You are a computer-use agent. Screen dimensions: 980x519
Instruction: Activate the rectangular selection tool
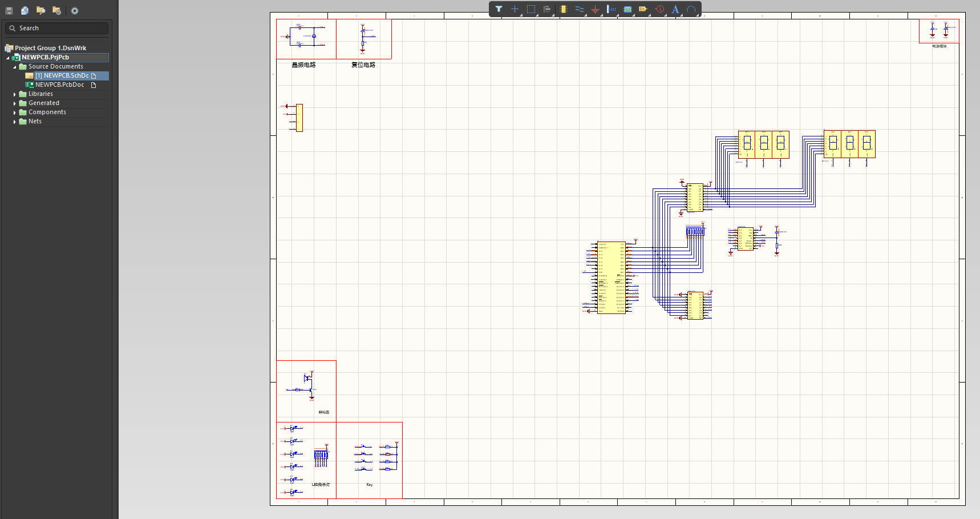[531, 9]
